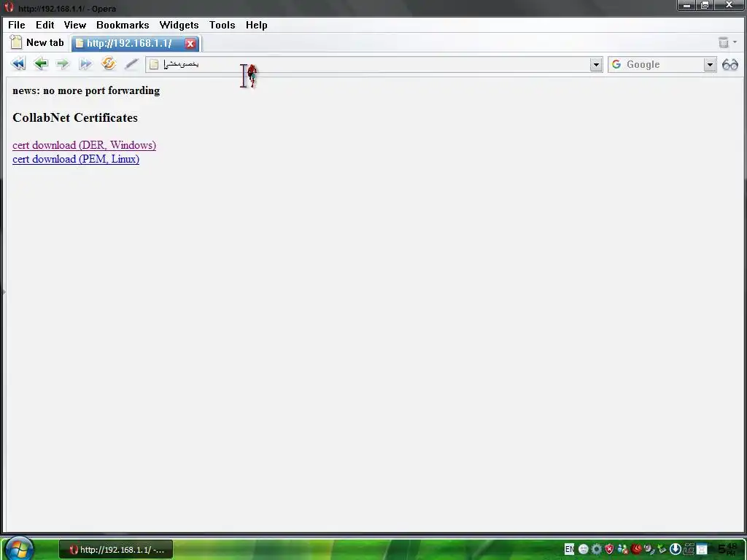Click the Google logo in search box
The height and width of the screenshot is (560, 747).
[616, 64]
